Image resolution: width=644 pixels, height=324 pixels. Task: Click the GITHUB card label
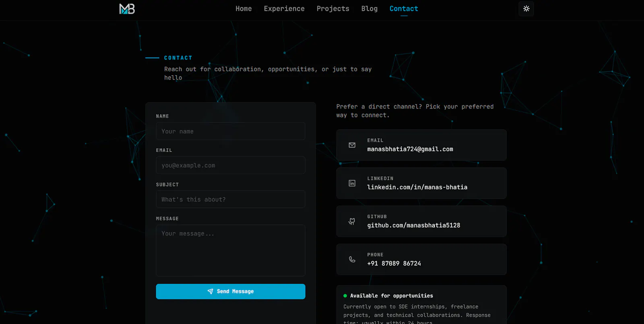[x=377, y=217]
